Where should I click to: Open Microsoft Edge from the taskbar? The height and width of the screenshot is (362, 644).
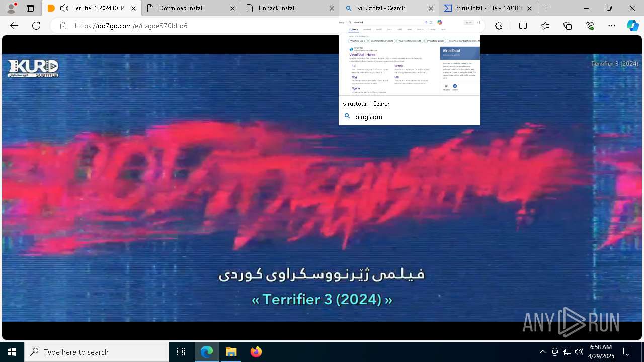pyautogui.click(x=207, y=352)
